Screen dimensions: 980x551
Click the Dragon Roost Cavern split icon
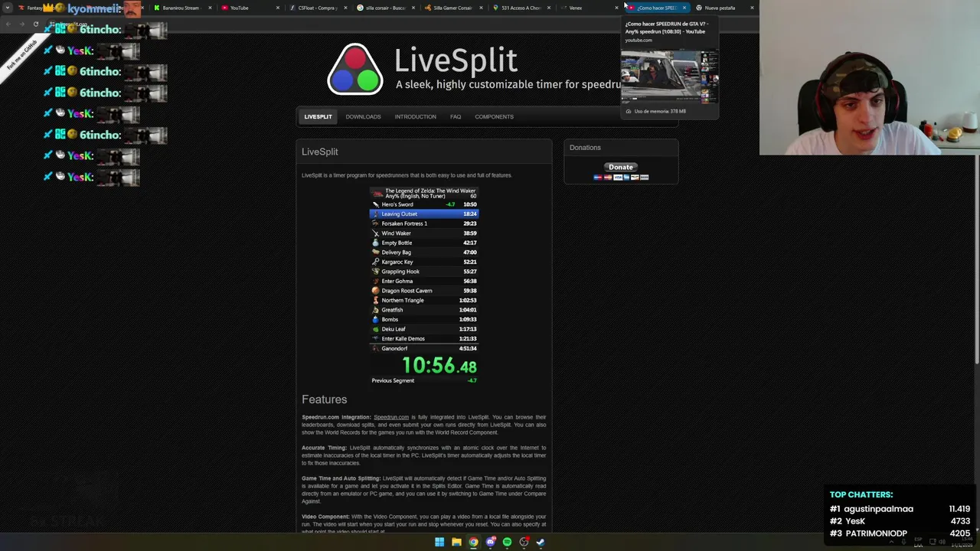[x=375, y=291]
